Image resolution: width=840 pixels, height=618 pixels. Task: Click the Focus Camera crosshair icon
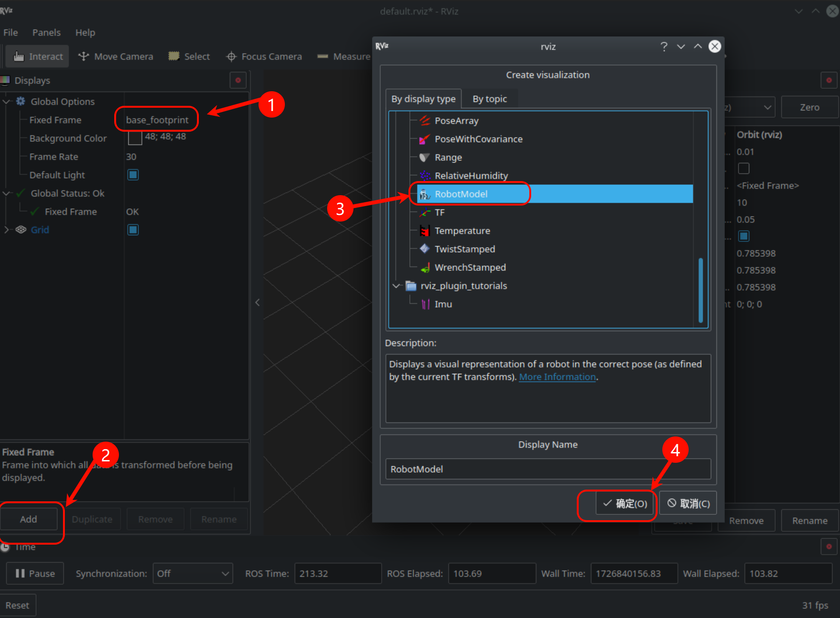point(231,56)
